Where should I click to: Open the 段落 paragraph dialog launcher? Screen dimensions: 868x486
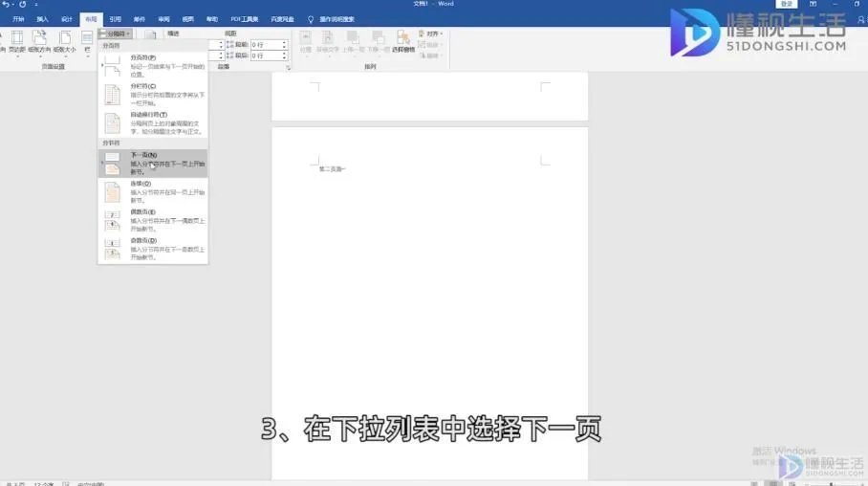288,67
